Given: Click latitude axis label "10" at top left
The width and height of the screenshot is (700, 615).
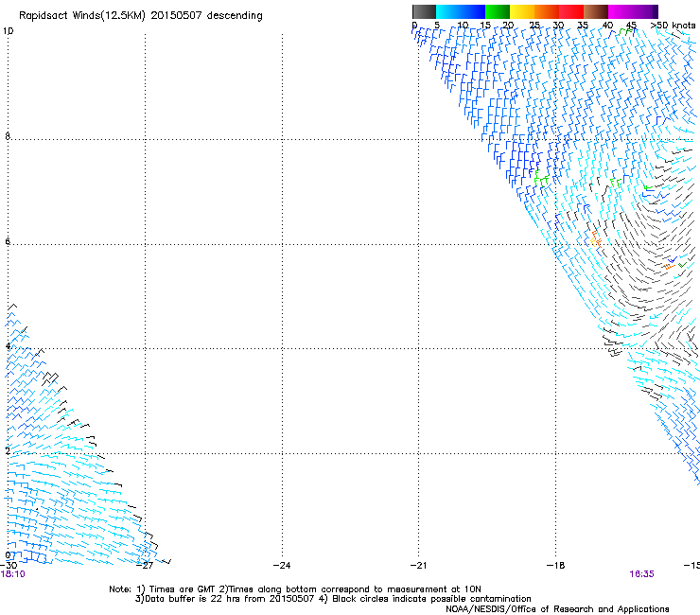Looking at the screenshot, I should (x=8, y=31).
